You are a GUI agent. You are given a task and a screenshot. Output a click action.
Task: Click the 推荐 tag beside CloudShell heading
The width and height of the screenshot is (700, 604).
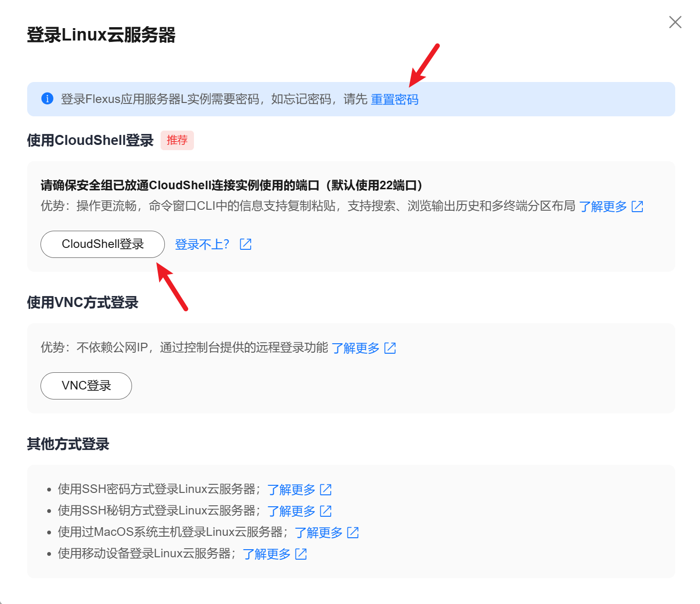point(177,140)
